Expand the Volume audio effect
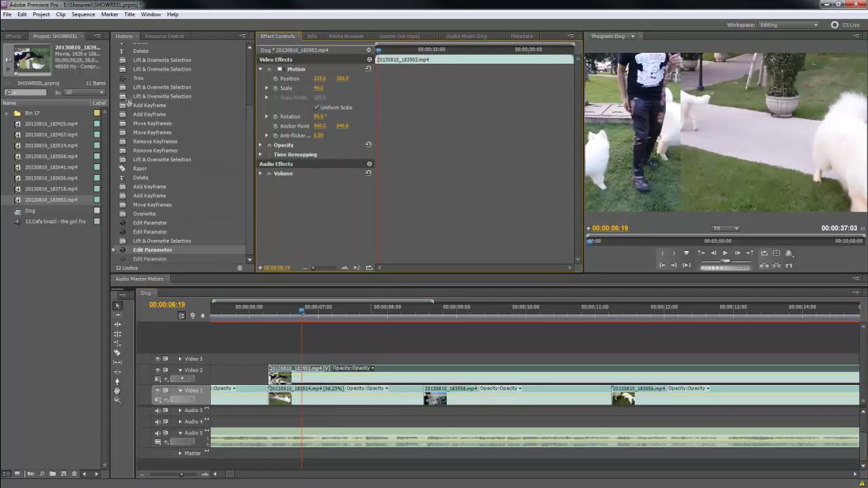868x488 pixels. [x=260, y=174]
